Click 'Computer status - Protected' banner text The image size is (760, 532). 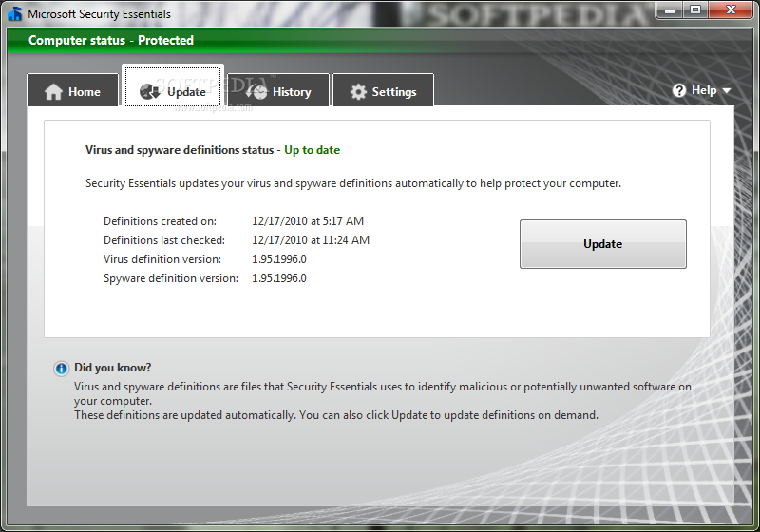click(111, 40)
